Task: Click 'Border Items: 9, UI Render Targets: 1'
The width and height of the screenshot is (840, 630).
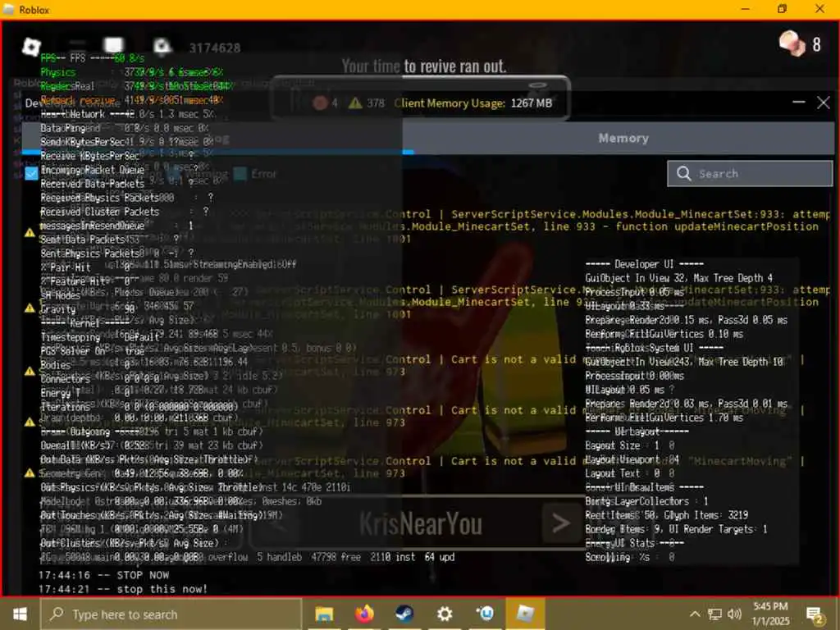Action: pos(676,529)
